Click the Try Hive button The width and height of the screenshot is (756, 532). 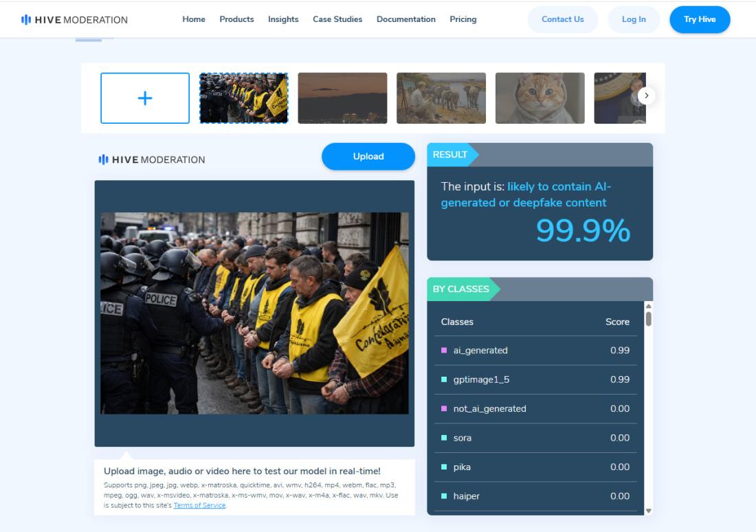click(700, 19)
